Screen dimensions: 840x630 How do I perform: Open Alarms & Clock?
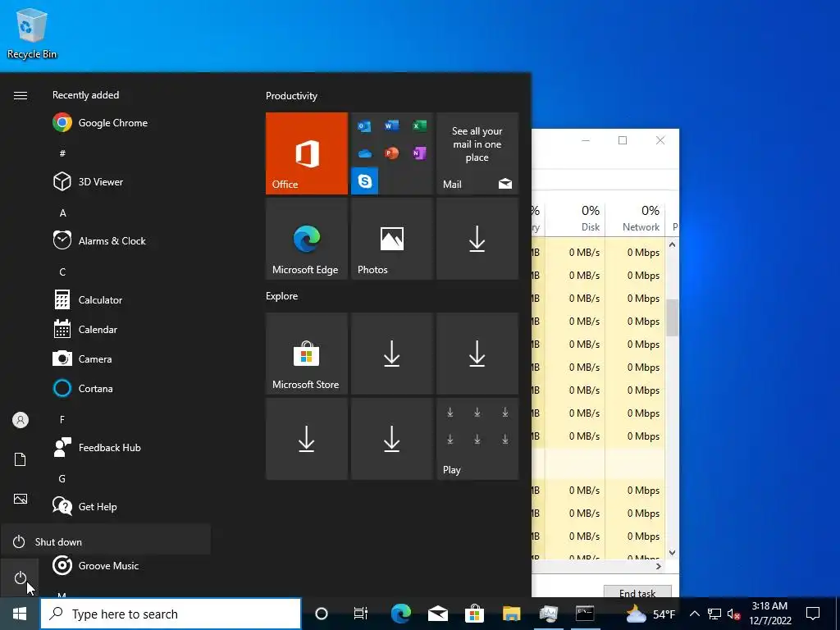tap(99, 240)
